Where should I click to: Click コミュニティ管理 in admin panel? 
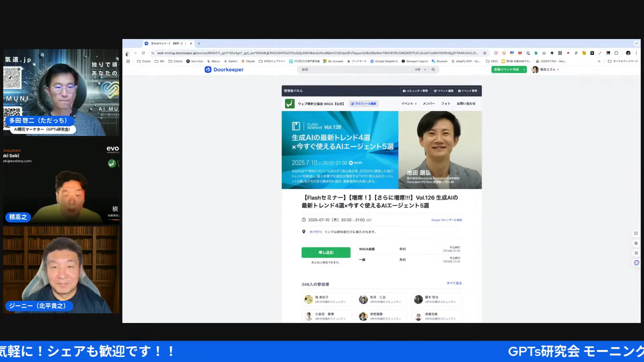[415, 91]
